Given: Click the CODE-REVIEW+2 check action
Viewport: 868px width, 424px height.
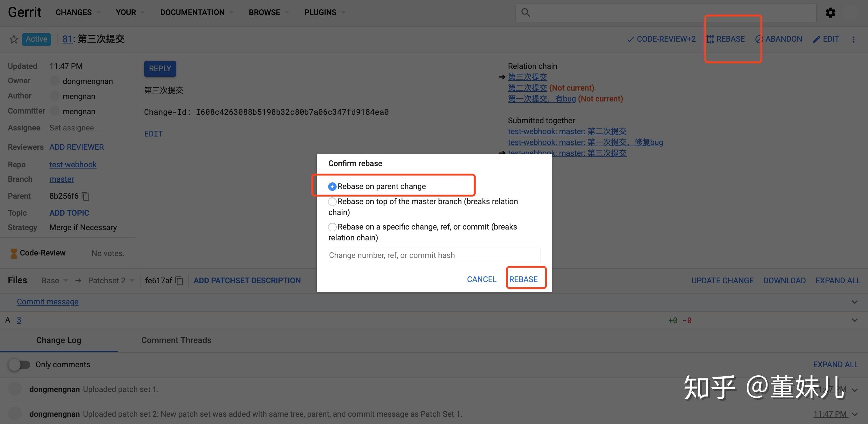Looking at the screenshot, I should click(x=661, y=39).
